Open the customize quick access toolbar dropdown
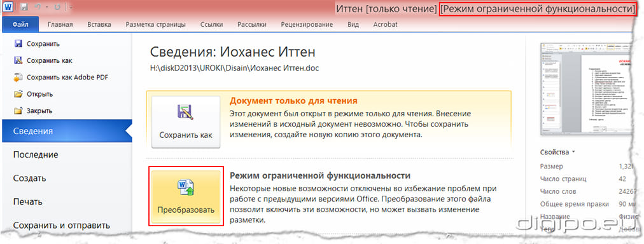Viewport: 644px width, 244px height. [x=71, y=8]
